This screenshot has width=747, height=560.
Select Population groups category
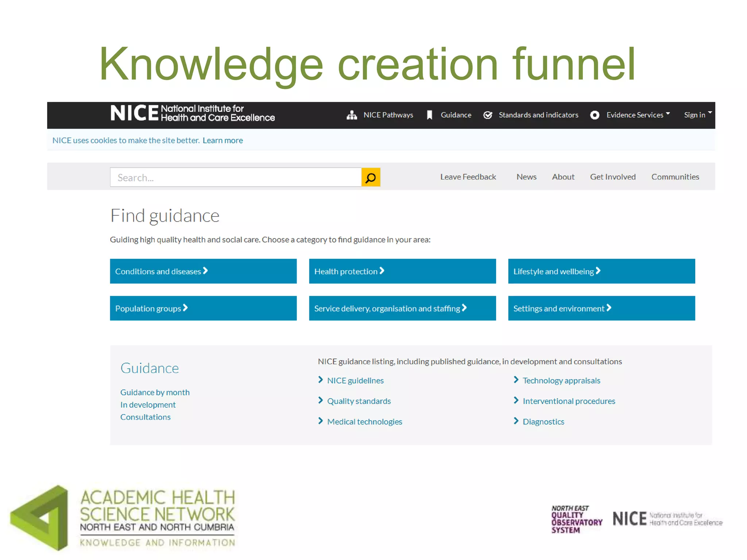(x=203, y=308)
